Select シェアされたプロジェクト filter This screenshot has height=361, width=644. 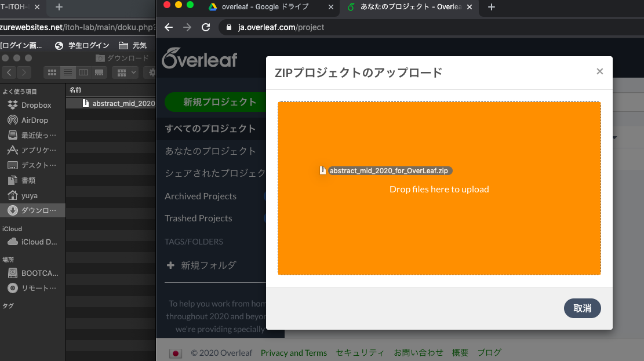[x=215, y=173]
